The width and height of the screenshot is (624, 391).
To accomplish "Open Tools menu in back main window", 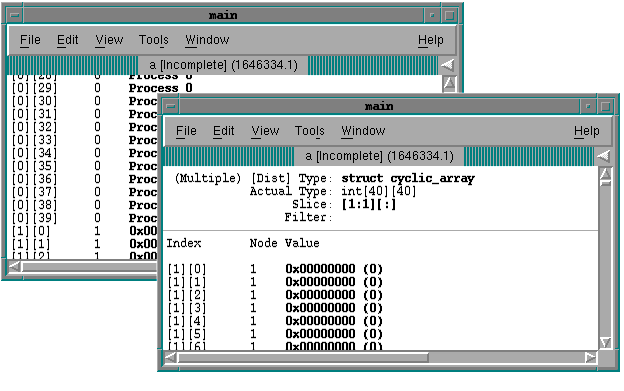I will pos(154,40).
